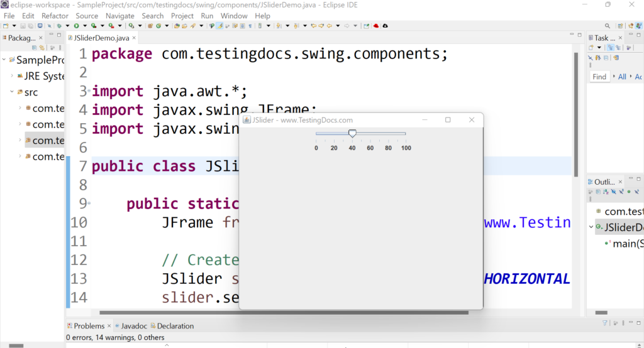The image size is (644, 348).
Task: Collapse the SampleProject tree node
Action: coord(4,60)
